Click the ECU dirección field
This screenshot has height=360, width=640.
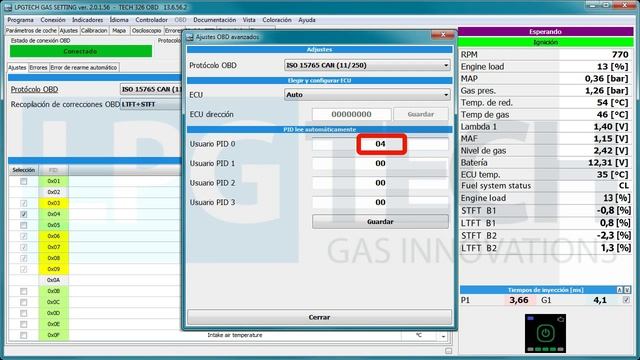tap(351, 114)
